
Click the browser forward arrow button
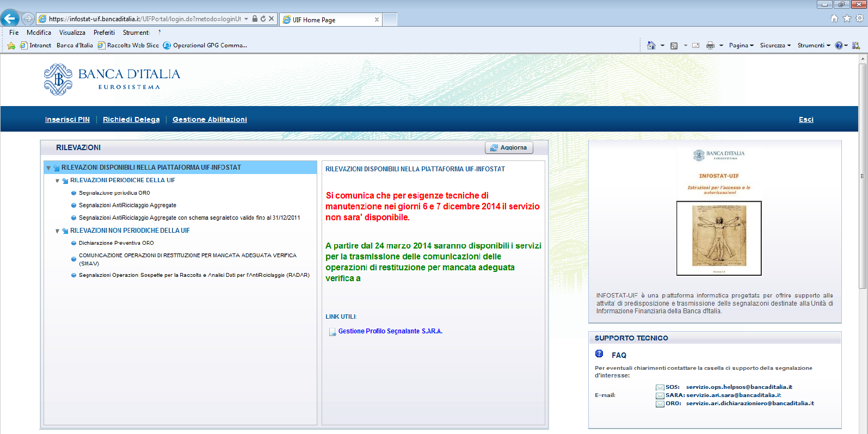[x=28, y=18]
